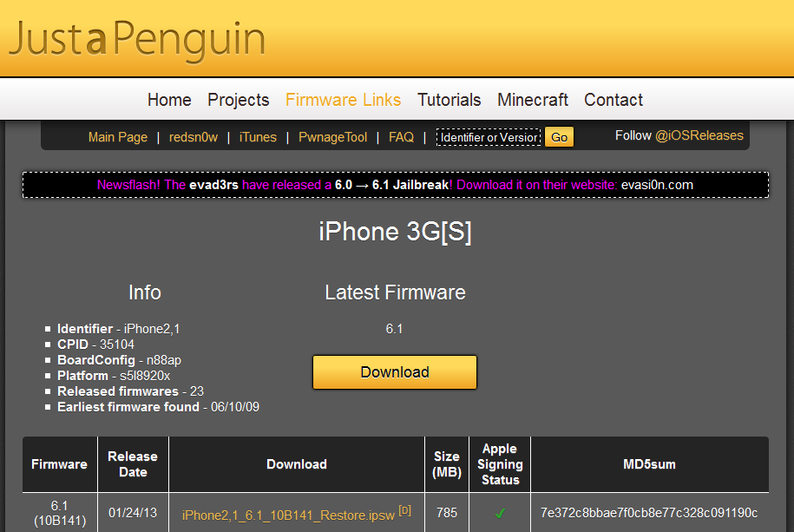Click the Size (MB) column header
794x532 pixels.
(447, 464)
